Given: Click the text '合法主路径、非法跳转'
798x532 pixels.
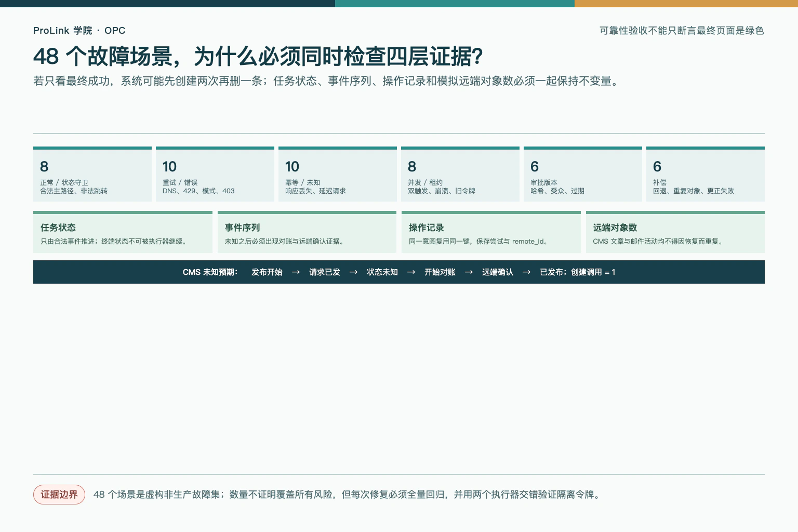Looking at the screenshot, I should tap(74, 191).
